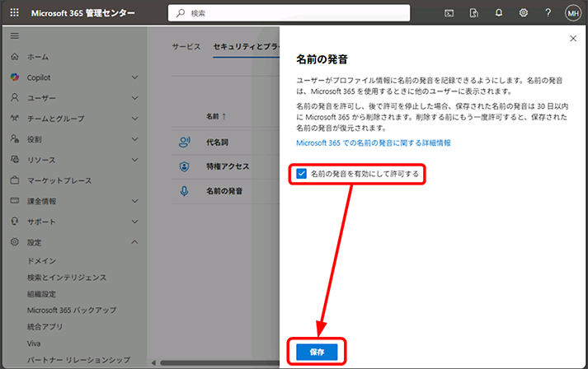Screen dimensions: 588x369
Task: Focus the 検索 search field
Action: click(289, 13)
